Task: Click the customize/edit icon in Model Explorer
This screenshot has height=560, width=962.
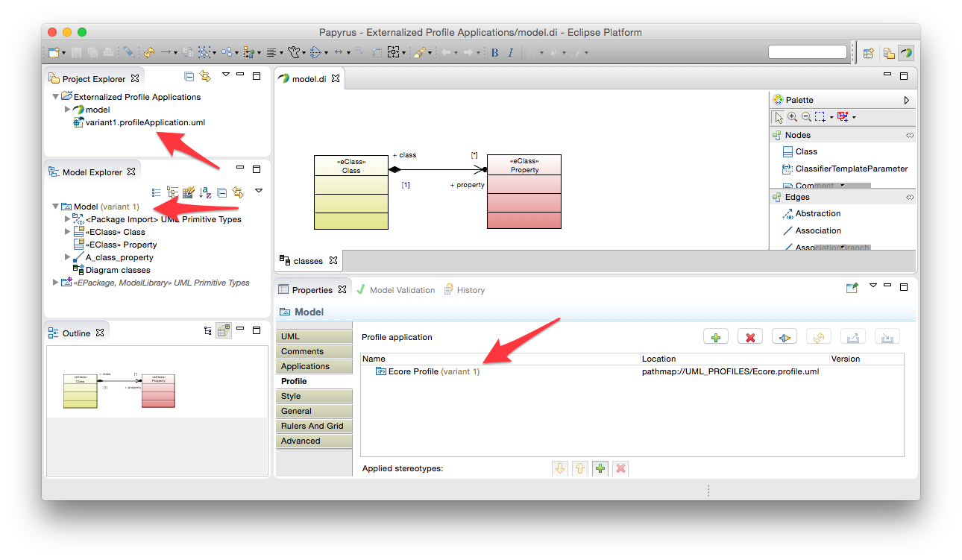Action: (189, 192)
